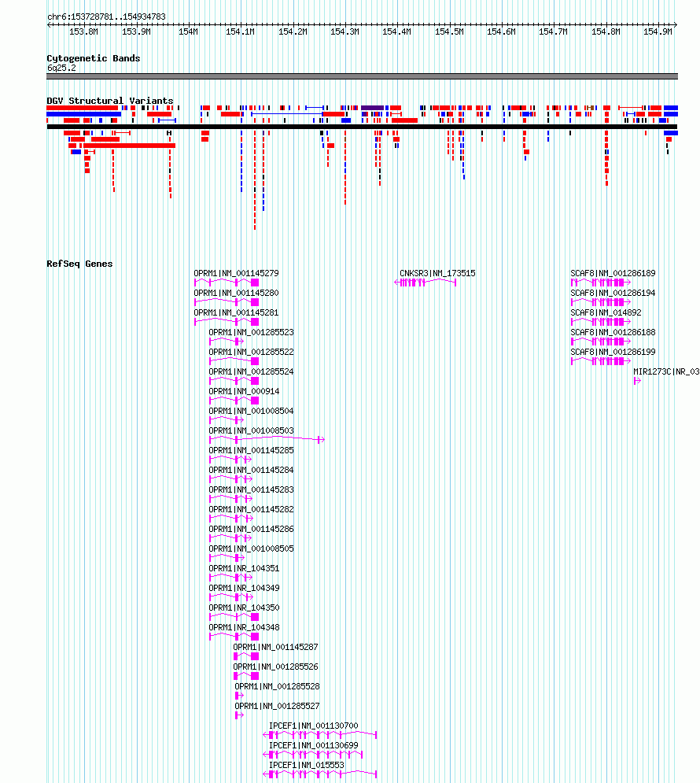Click IPCEF1 NM_001130700 gene model glyph
700x783 pixels.
(x=320, y=734)
